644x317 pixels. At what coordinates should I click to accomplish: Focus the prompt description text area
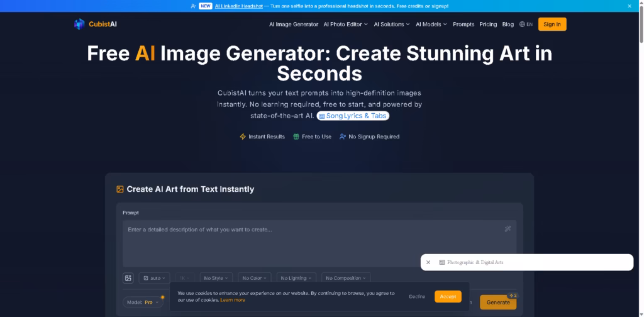click(319, 243)
